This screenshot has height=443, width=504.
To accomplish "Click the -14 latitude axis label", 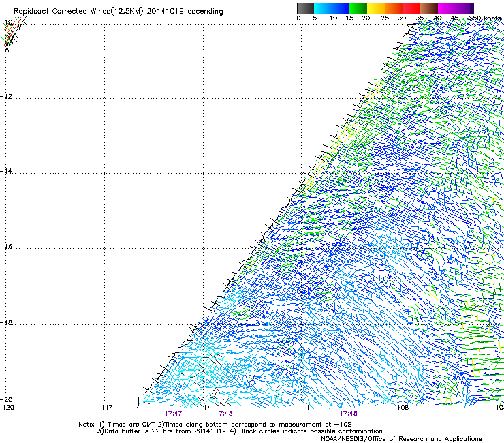I will pos(6,171).
